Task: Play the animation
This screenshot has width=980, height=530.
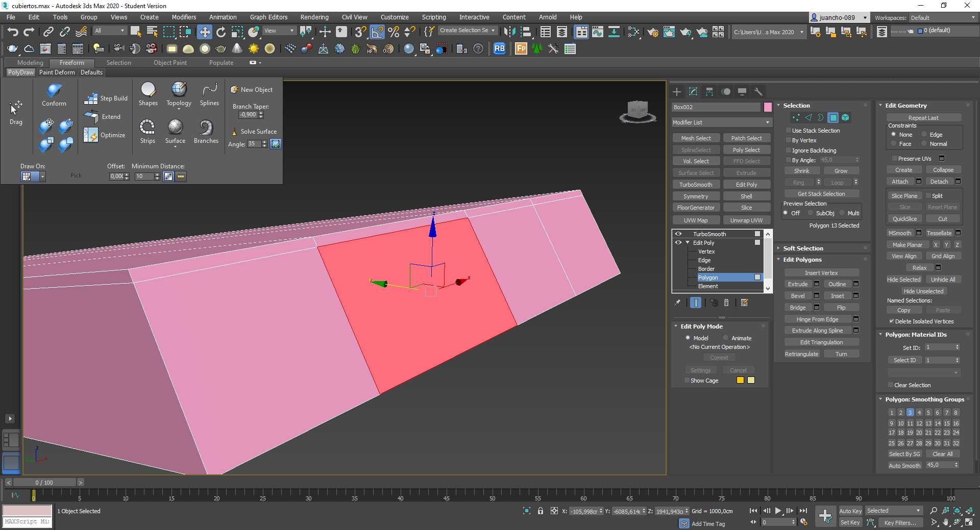Action: [x=778, y=511]
